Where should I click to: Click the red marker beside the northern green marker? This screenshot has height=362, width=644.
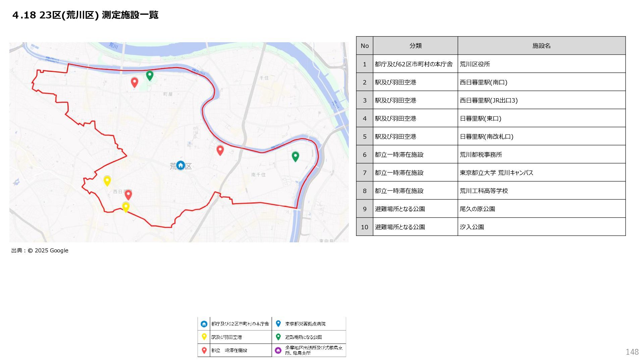point(135,82)
